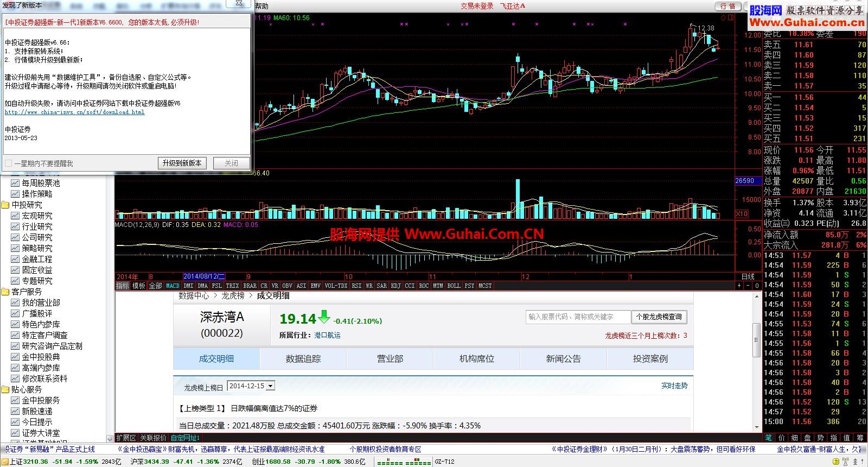Open 金融工程 report item
The image size is (868, 467).
(x=37, y=259)
